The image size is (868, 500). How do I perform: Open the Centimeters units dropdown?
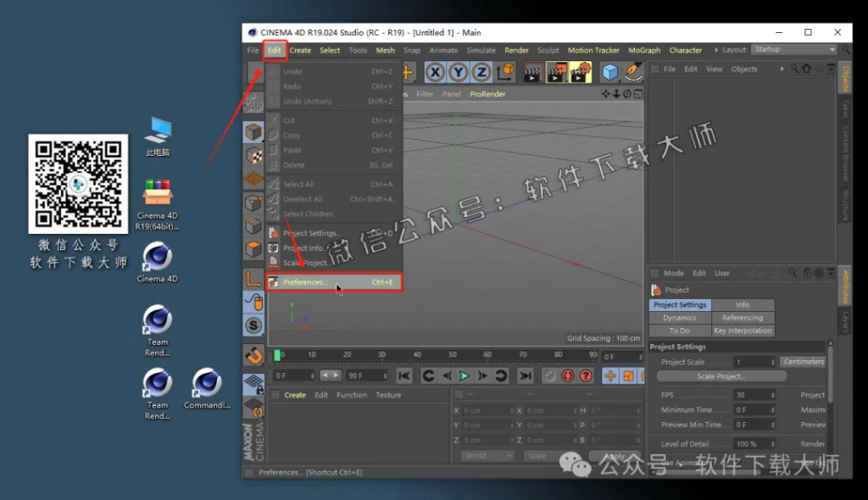803,361
